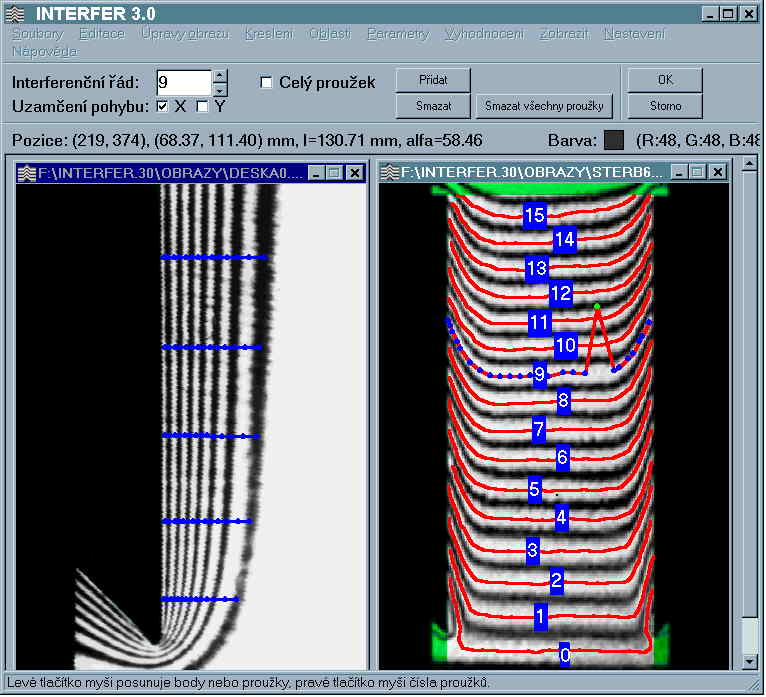Select fringe number label 15
Screen dimensions: 766x697
pos(534,215)
